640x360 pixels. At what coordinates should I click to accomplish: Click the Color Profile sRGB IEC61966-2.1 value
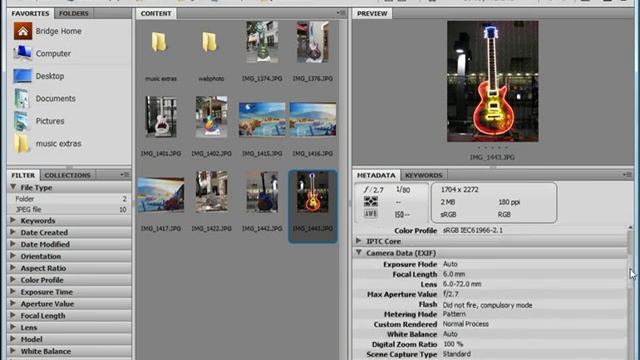click(473, 230)
